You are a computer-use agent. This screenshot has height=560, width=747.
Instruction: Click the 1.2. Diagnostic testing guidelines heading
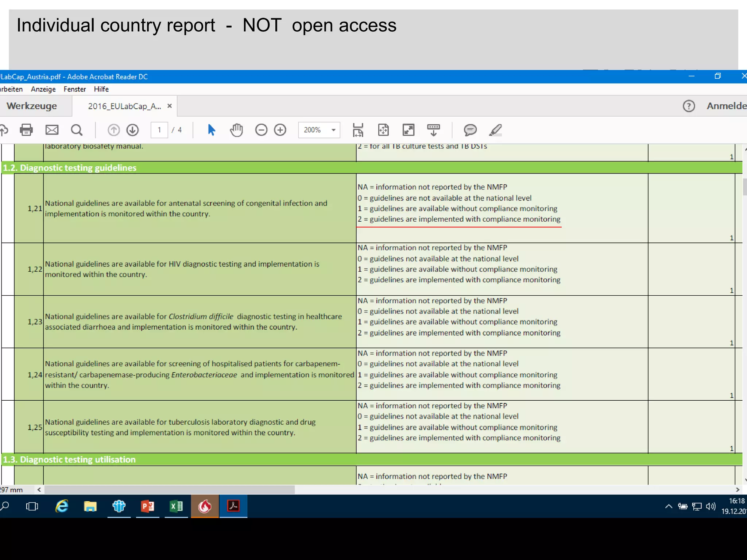click(69, 168)
